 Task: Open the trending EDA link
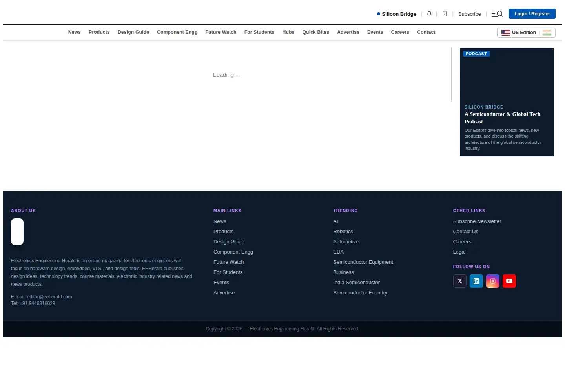click(338, 252)
